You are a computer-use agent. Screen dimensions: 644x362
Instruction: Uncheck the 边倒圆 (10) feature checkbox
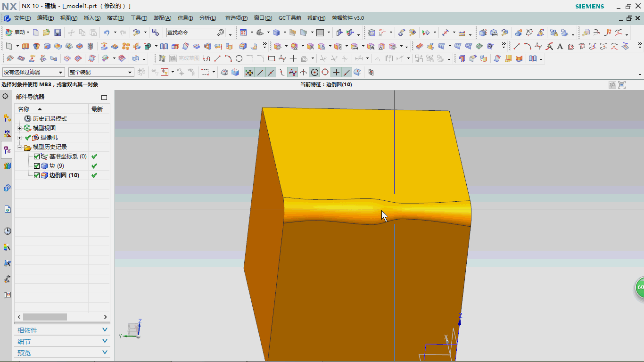[x=37, y=175]
